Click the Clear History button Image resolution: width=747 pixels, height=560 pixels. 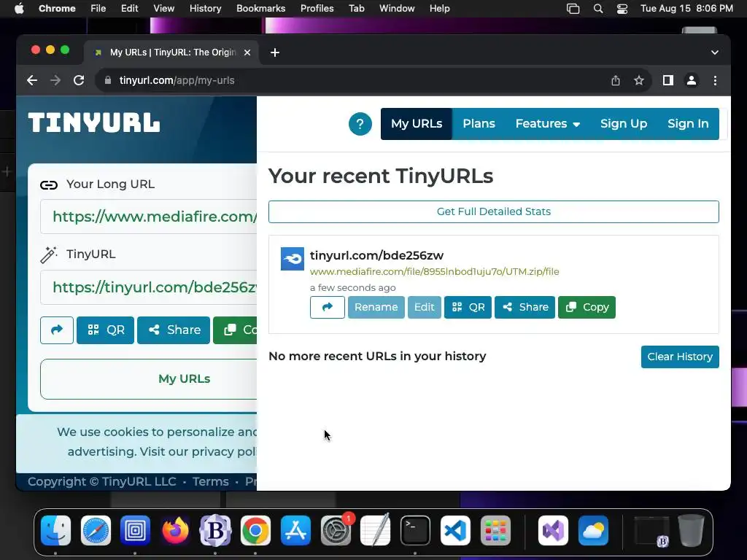pyautogui.click(x=680, y=357)
